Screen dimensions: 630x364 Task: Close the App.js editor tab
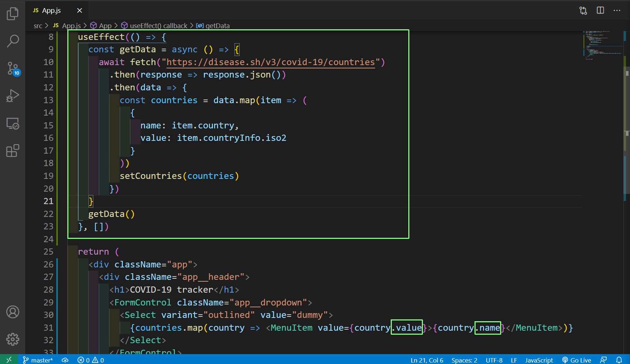(79, 11)
